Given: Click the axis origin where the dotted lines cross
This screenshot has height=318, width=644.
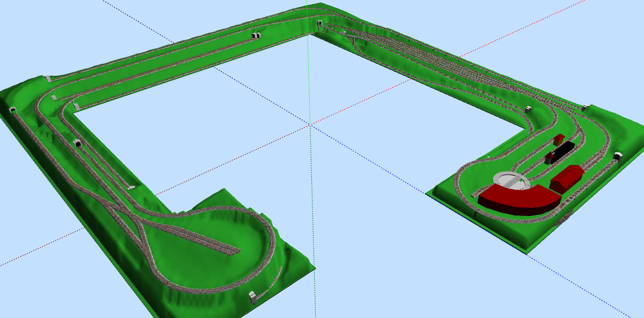Looking at the screenshot, I should (310, 124).
